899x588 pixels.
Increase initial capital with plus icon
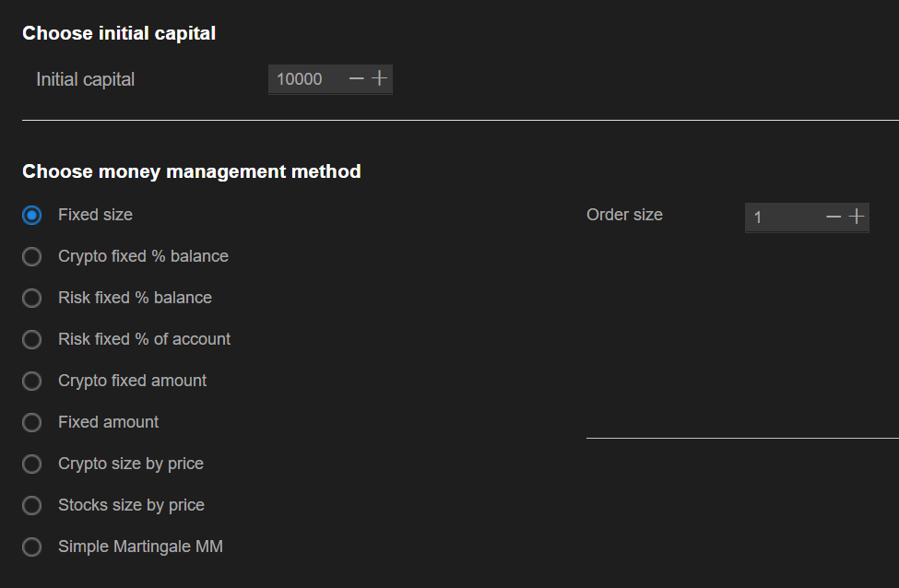coord(379,79)
